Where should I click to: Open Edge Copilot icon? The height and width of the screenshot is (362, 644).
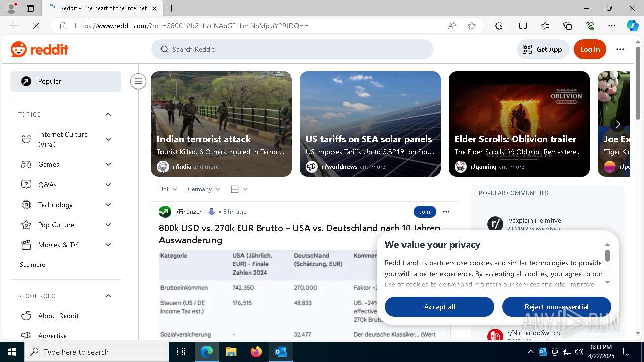tap(632, 26)
